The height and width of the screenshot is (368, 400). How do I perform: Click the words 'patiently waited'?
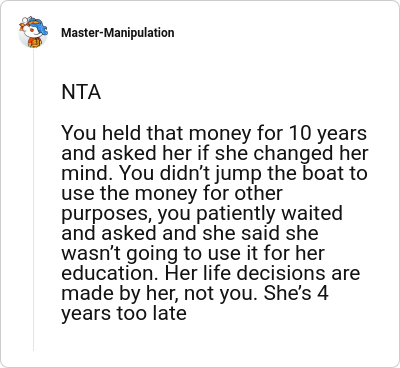[x=269, y=214]
